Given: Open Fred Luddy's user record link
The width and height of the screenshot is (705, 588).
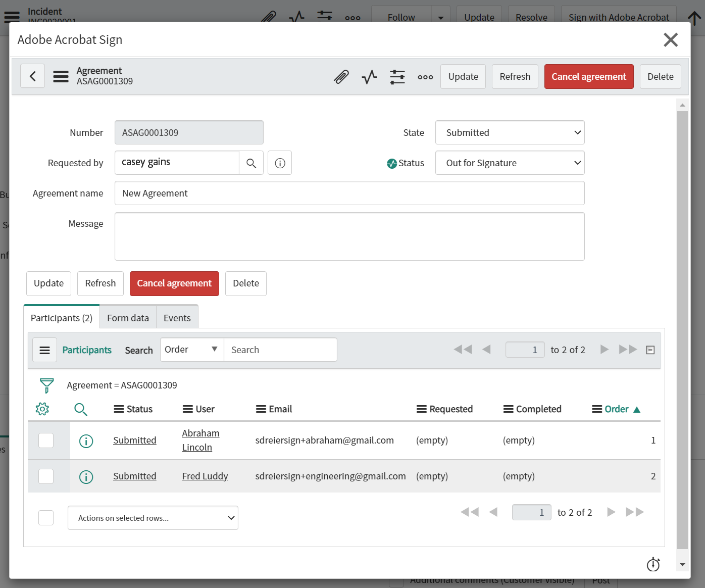Looking at the screenshot, I should point(205,476).
